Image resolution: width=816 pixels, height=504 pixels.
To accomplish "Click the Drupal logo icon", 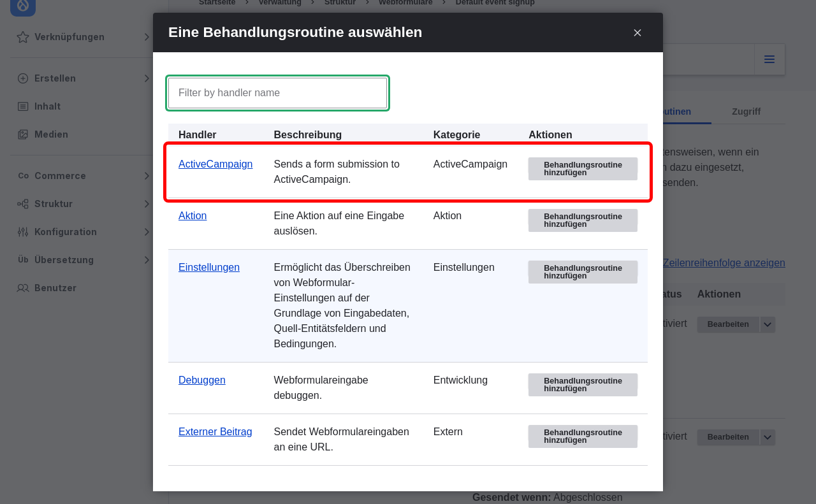I will [23, 6].
